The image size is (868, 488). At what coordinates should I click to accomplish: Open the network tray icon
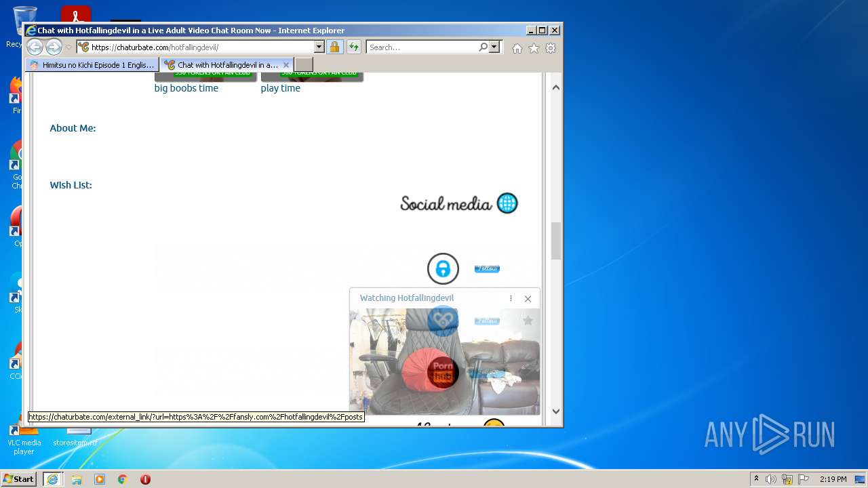(787, 479)
